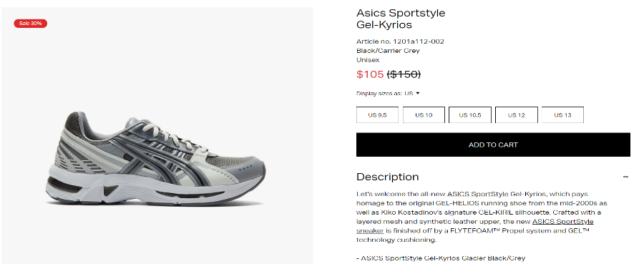Choose the US 13 size option
This screenshot has width=644, height=264.
562,115
